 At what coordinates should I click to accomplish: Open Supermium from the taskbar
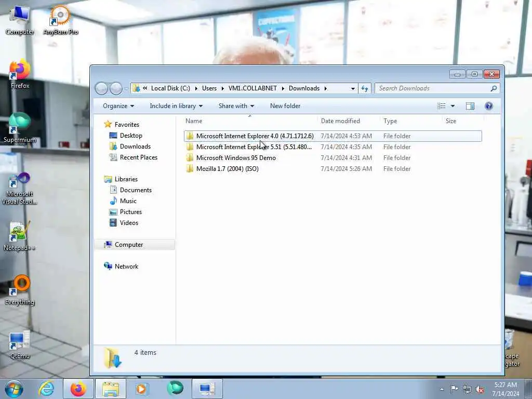[175, 388]
